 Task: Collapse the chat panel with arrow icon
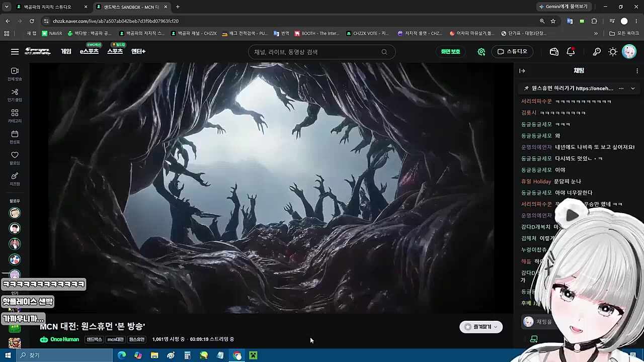click(x=522, y=71)
